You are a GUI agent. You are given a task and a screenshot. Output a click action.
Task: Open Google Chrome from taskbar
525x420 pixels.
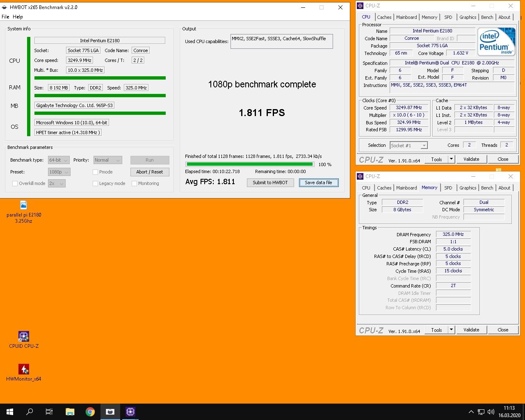point(90,412)
